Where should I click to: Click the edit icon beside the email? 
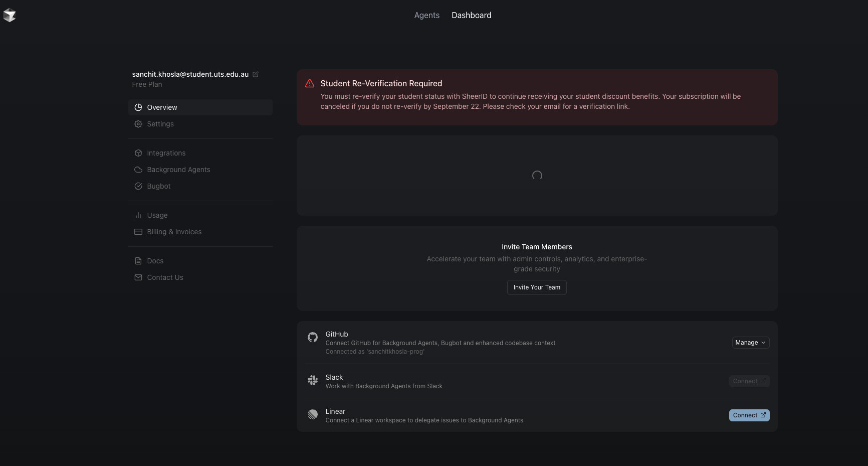click(x=256, y=74)
